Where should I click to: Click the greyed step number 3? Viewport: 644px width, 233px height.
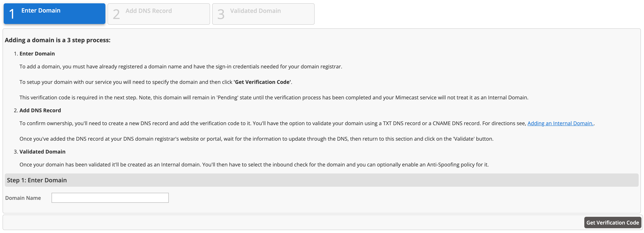click(x=221, y=14)
